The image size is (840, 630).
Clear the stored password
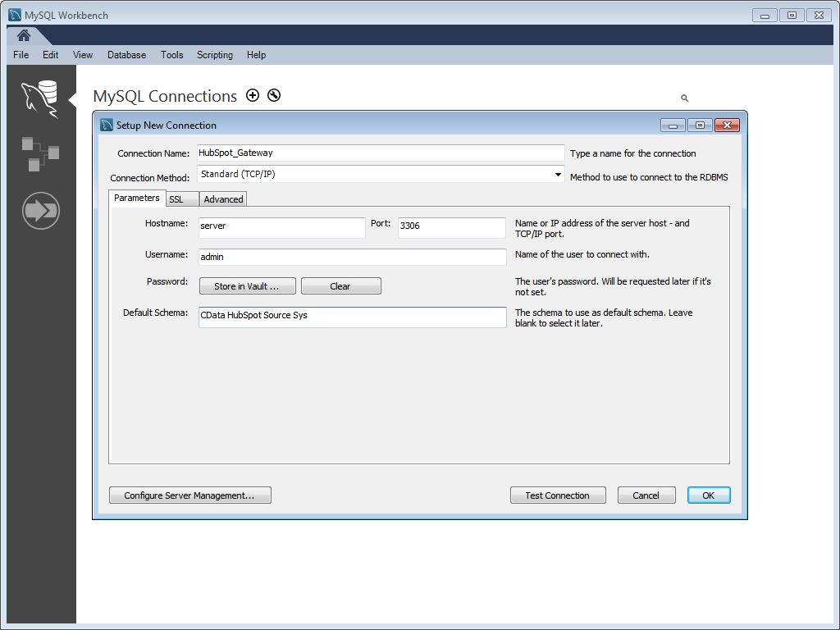(340, 286)
